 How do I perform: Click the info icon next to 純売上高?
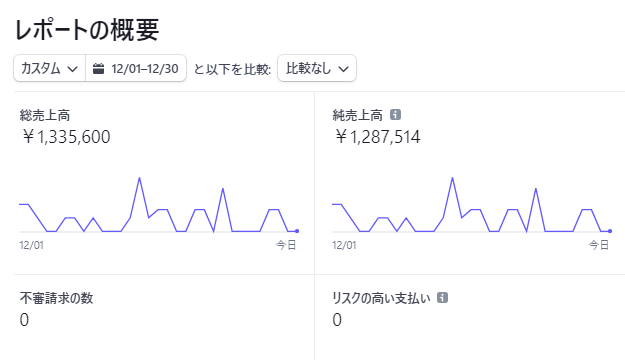395,115
